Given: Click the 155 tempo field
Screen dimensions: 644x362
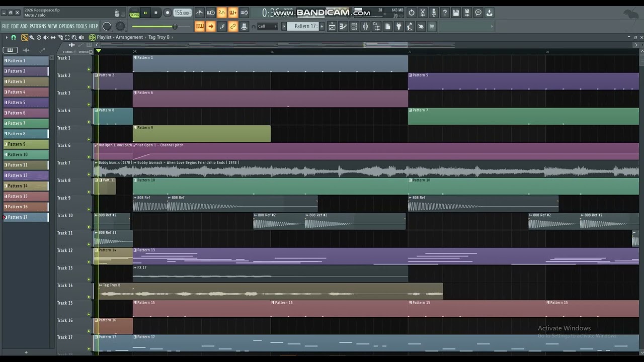Looking at the screenshot, I should tap(182, 13).
